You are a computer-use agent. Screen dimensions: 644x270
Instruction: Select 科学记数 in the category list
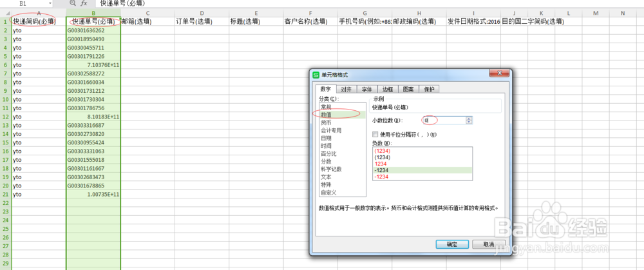point(342,169)
